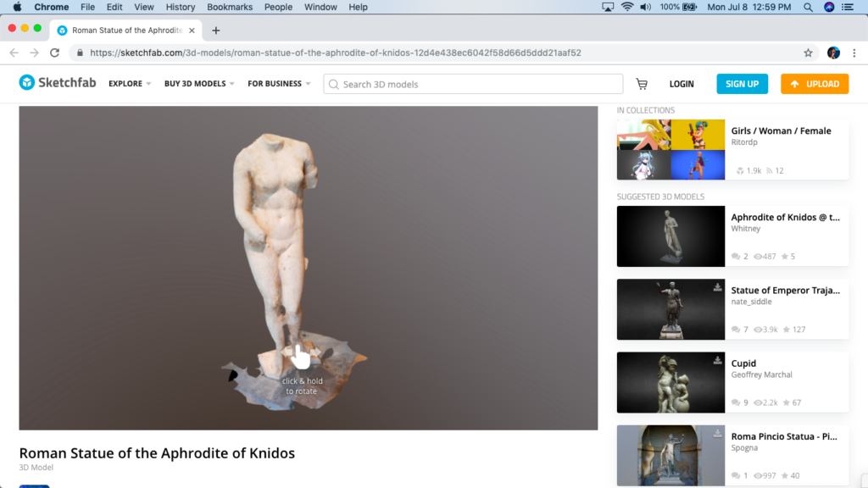
Task: Open Roma Pincio Statua model
Action: coord(784,436)
